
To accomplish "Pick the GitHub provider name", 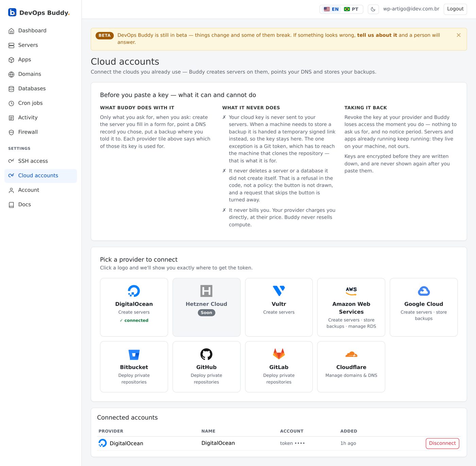I will tap(206, 367).
